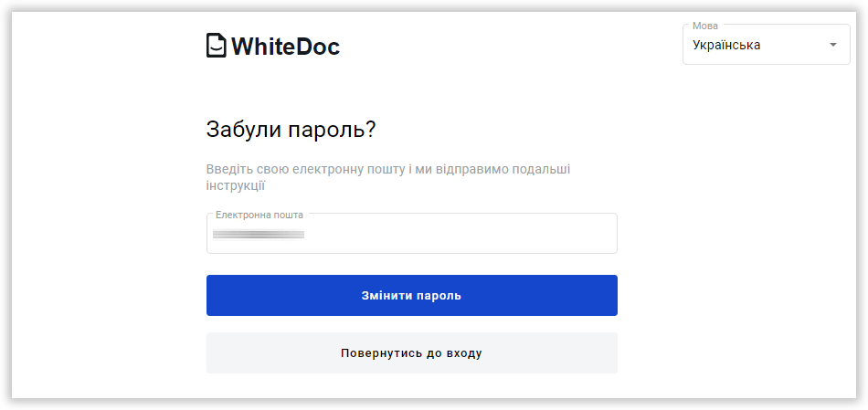
Task: Open the Мова language dropdown
Action: (x=767, y=45)
